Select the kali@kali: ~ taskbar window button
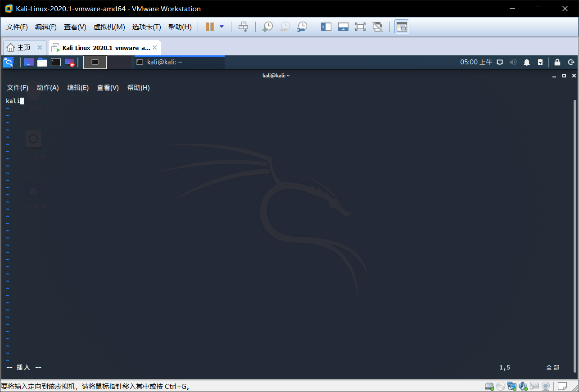Screen dimensions: 579x392 pos(180,62)
